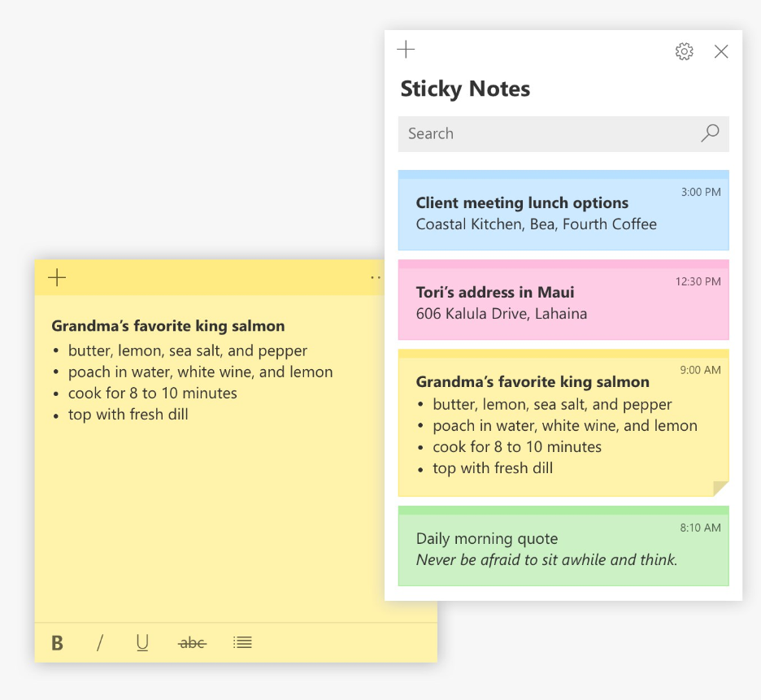Click the 12:30 PM timestamp

point(698,281)
